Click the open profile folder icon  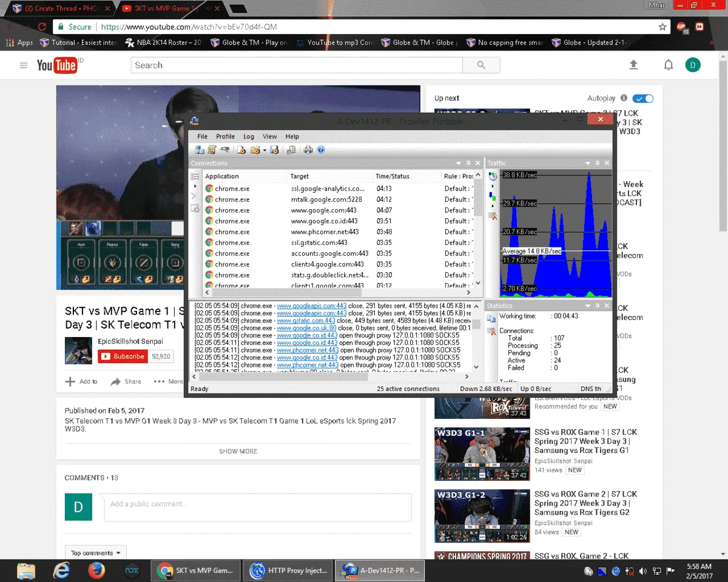pos(255,150)
